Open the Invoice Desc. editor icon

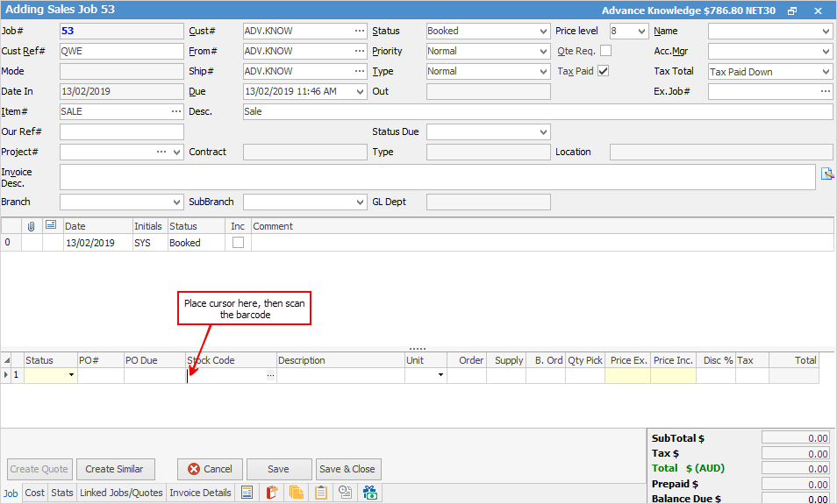point(826,174)
